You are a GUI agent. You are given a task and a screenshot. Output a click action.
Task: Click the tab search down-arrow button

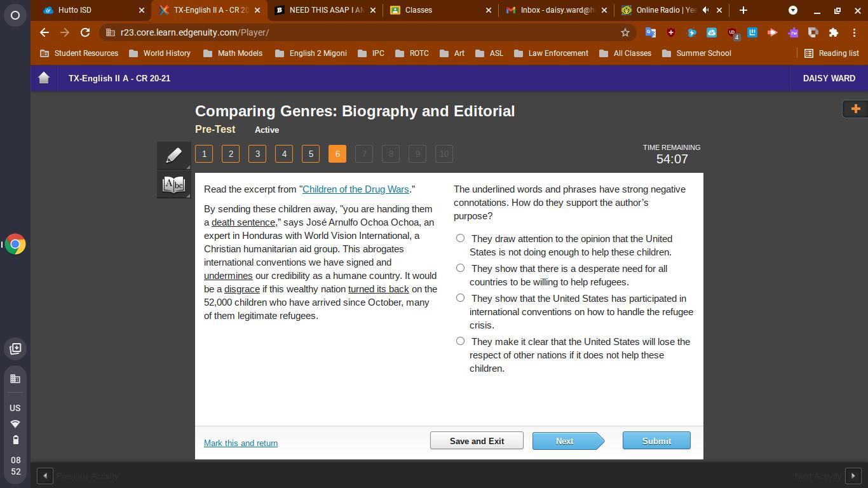(x=792, y=10)
